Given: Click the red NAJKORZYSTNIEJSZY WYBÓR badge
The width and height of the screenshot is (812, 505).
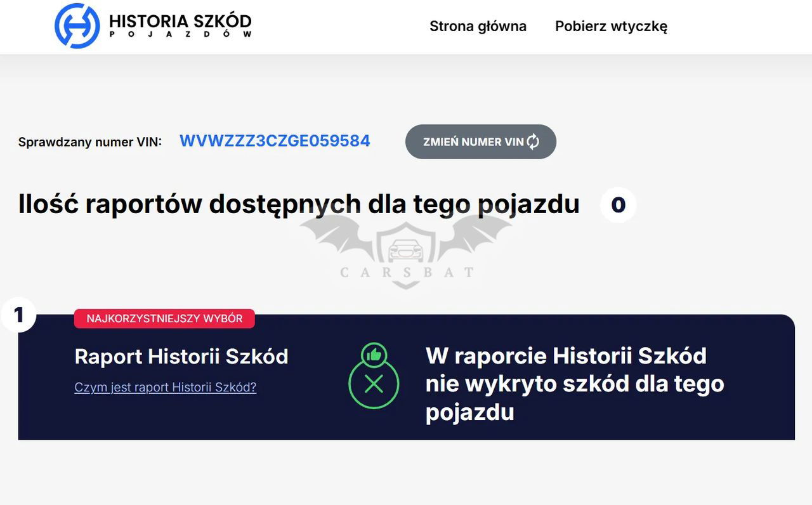Looking at the screenshot, I should click(164, 318).
